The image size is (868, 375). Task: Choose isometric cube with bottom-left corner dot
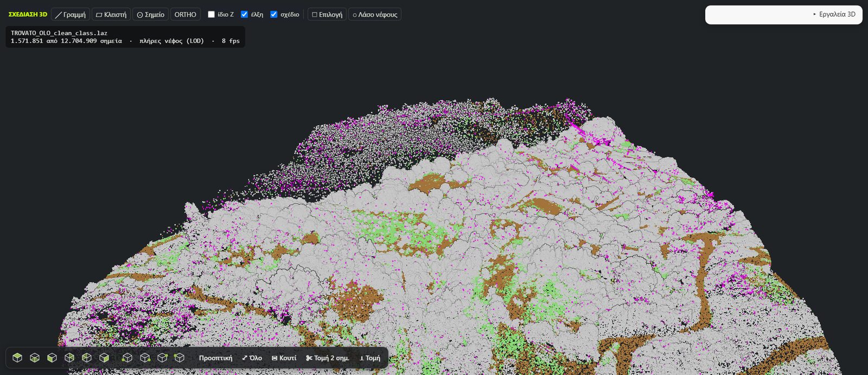(127, 358)
